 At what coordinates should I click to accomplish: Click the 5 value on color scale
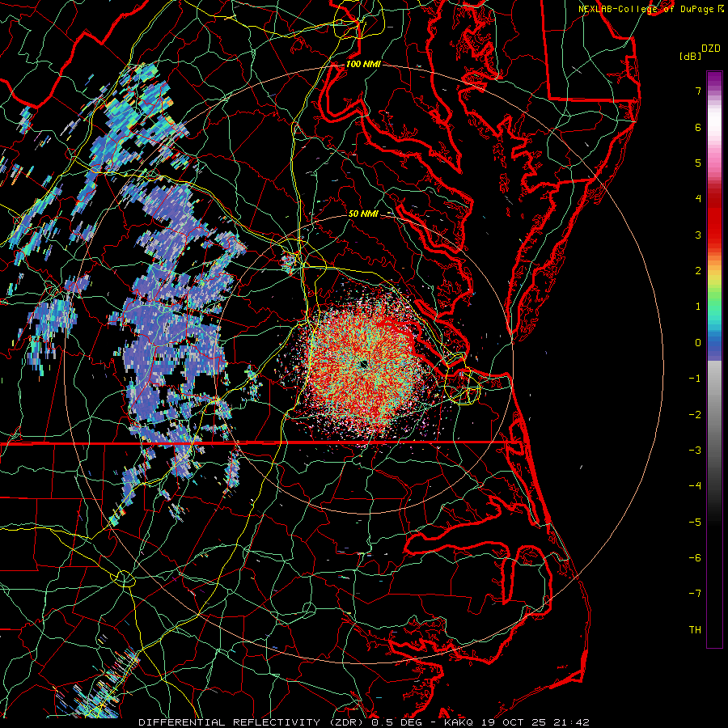[698, 163]
